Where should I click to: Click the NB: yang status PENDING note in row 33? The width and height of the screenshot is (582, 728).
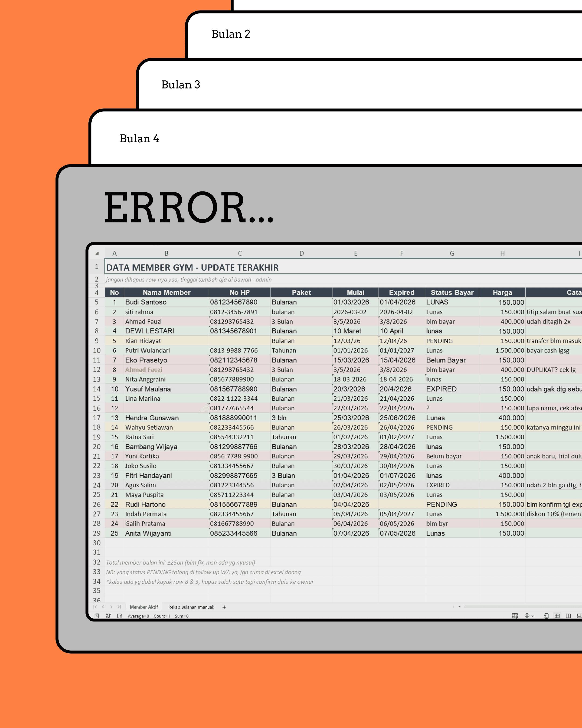(203, 572)
